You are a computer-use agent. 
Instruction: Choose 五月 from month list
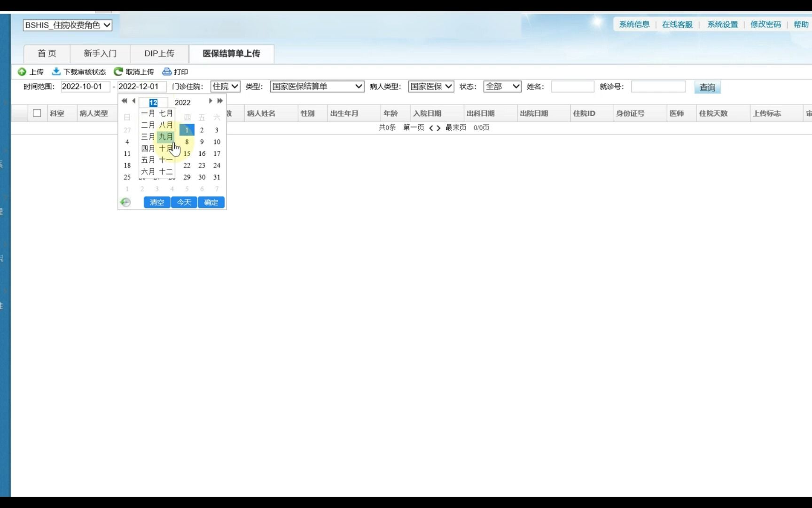148,160
